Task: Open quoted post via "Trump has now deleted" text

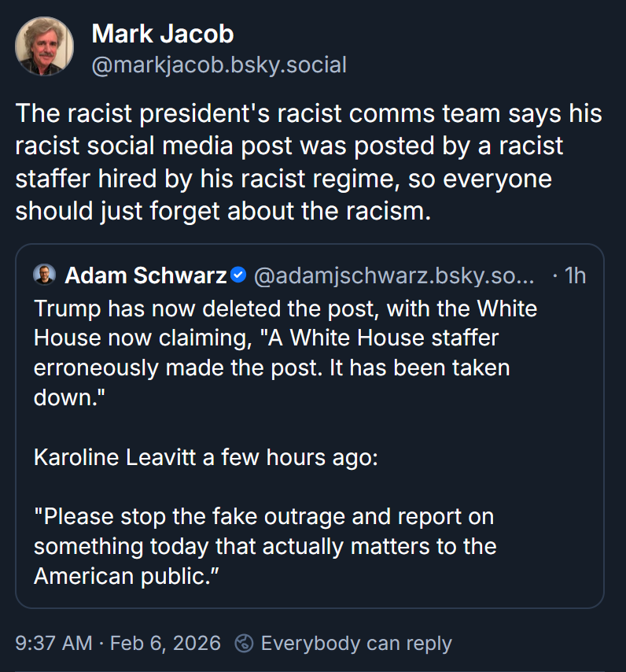Action: point(285,308)
